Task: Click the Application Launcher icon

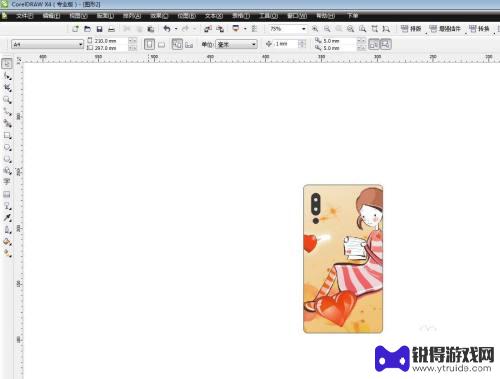Action: pyautogui.click(x=236, y=29)
